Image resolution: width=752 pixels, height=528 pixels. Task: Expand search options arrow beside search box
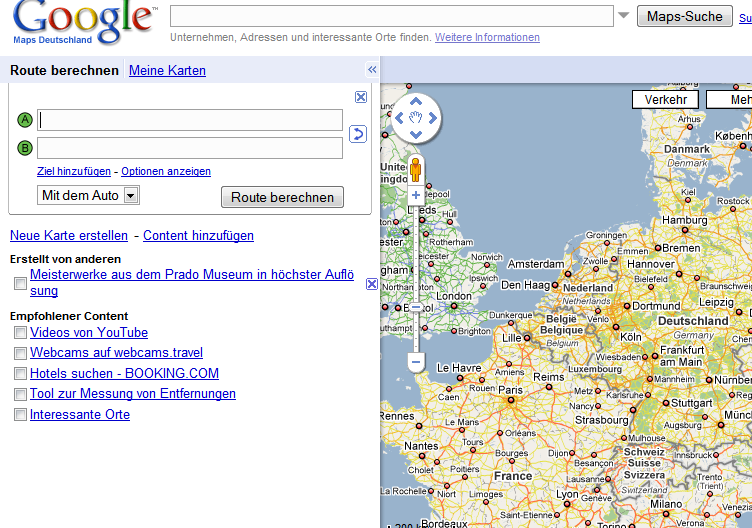624,16
